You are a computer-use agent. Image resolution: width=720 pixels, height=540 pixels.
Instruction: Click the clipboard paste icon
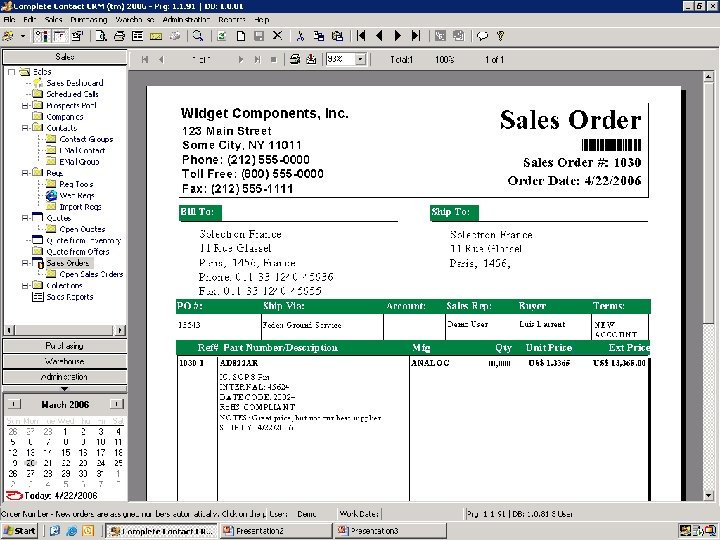pyautogui.click(x=337, y=36)
